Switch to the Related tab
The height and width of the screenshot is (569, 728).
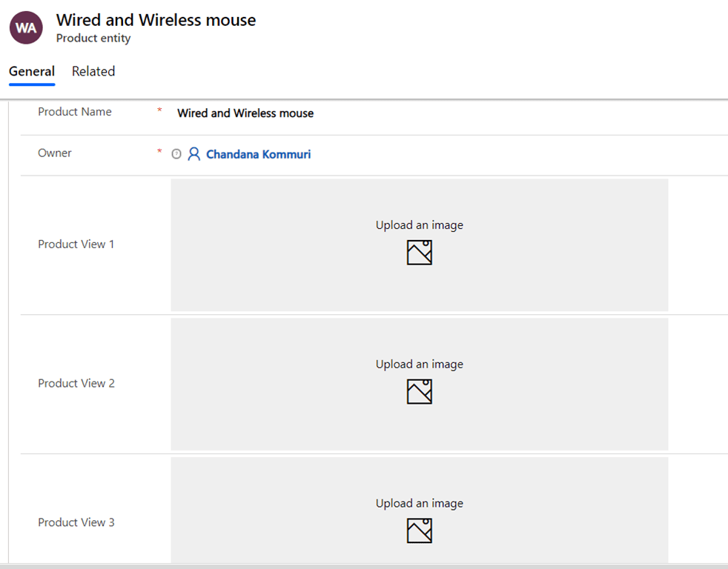(x=93, y=71)
